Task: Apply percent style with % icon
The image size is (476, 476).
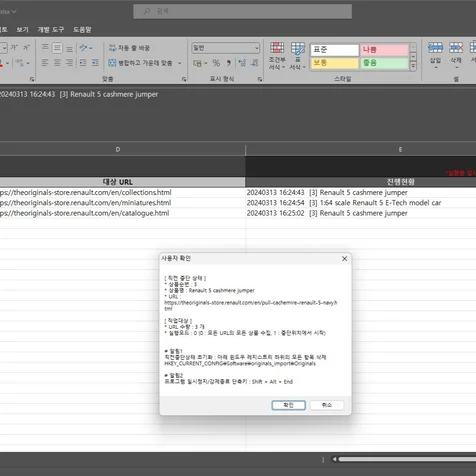Action: (216, 63)
